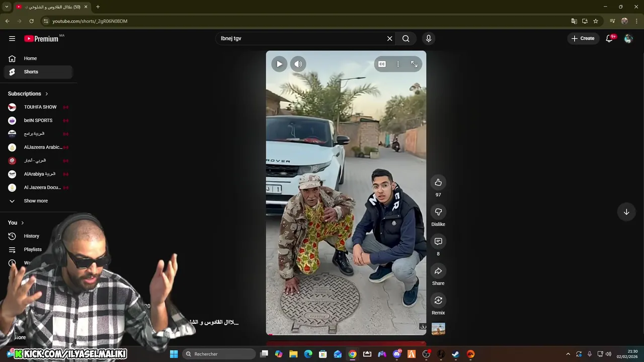Expand the You section
The height and width of the screenshot is (362, 644).
pyautogui.click(x=16, y=223)
